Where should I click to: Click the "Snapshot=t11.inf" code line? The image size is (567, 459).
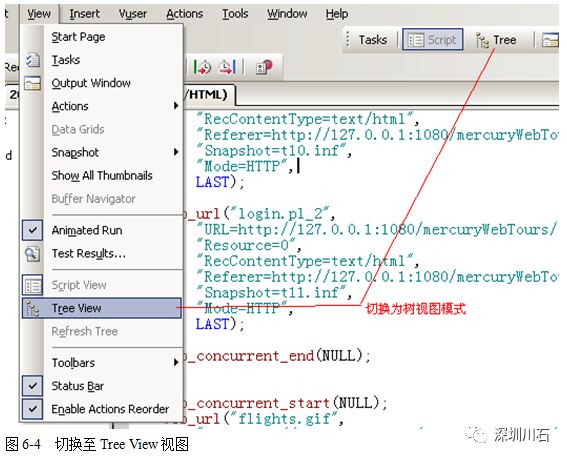coord(274,292)
